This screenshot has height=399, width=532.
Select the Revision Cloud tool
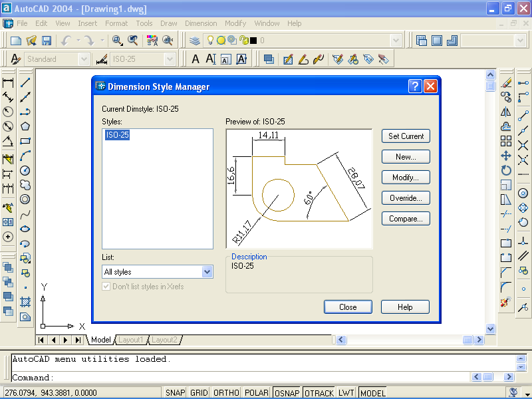(x=25, y=185)
